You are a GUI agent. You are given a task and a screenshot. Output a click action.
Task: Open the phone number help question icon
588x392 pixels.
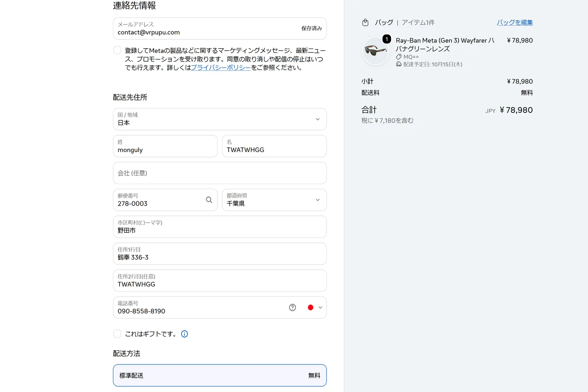292,307
